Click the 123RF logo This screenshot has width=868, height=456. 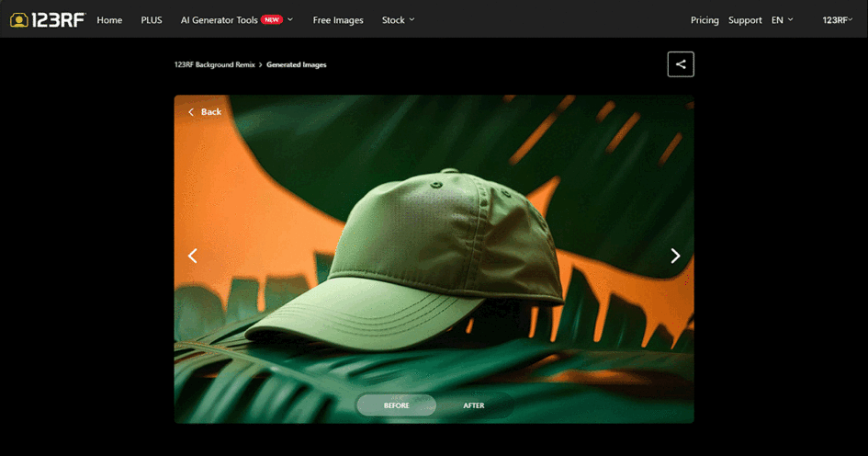pyautogui.click(x=48, y=20)
